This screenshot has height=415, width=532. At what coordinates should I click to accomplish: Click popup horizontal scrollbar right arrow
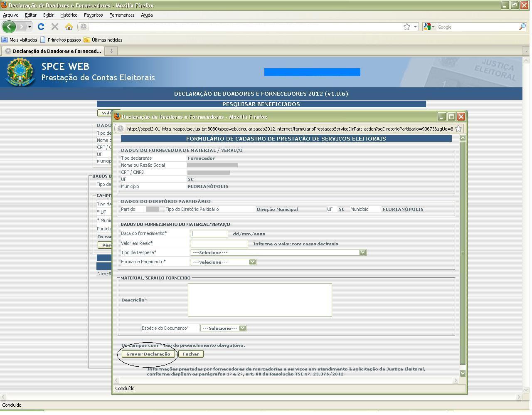(456, 380)
